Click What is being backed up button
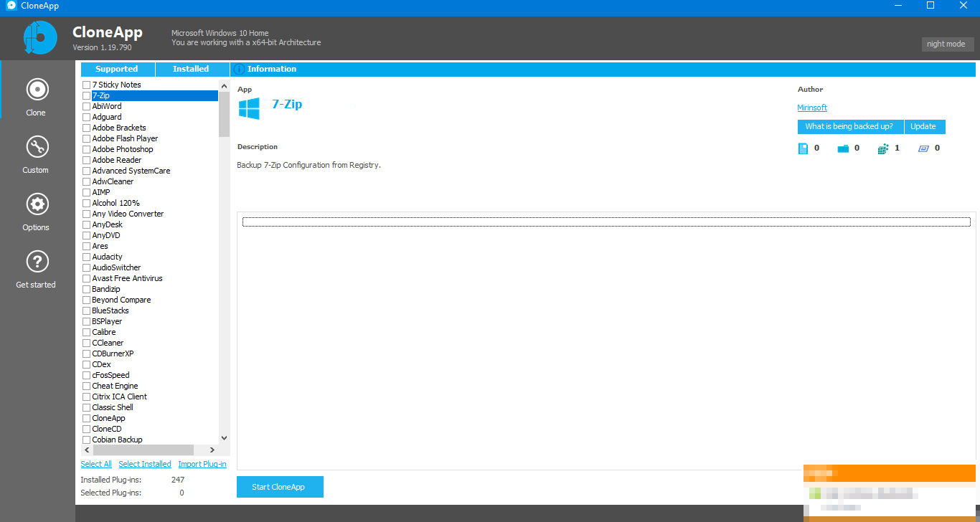The width and height of the screenshot is (980, 522). 850,126
